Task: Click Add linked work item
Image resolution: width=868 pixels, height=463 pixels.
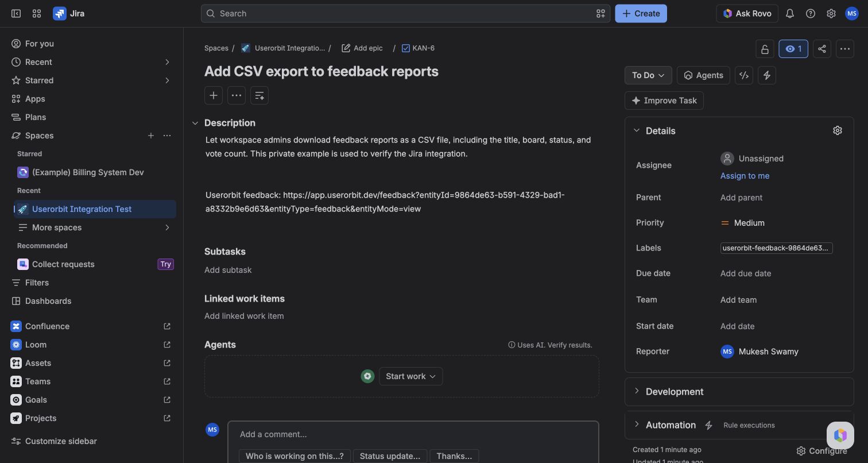Action: pyautogui.click(x=244, y=316)
